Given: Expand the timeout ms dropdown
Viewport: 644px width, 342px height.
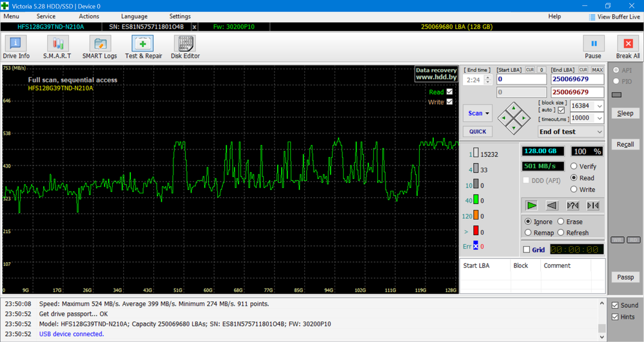Looking at the screenshot, I should (600, 118).
